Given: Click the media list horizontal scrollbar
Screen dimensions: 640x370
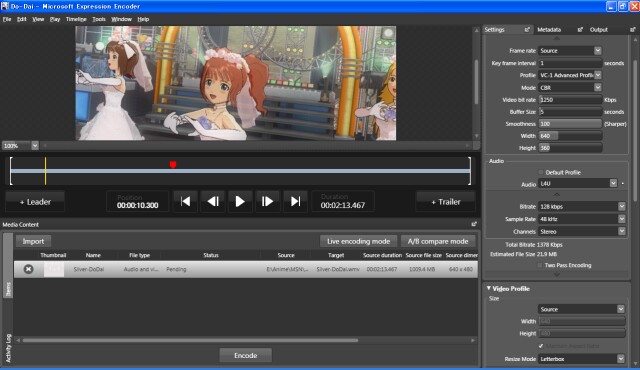Looking at the screenshot, I should pyautogui.click(x=190, y=340).
